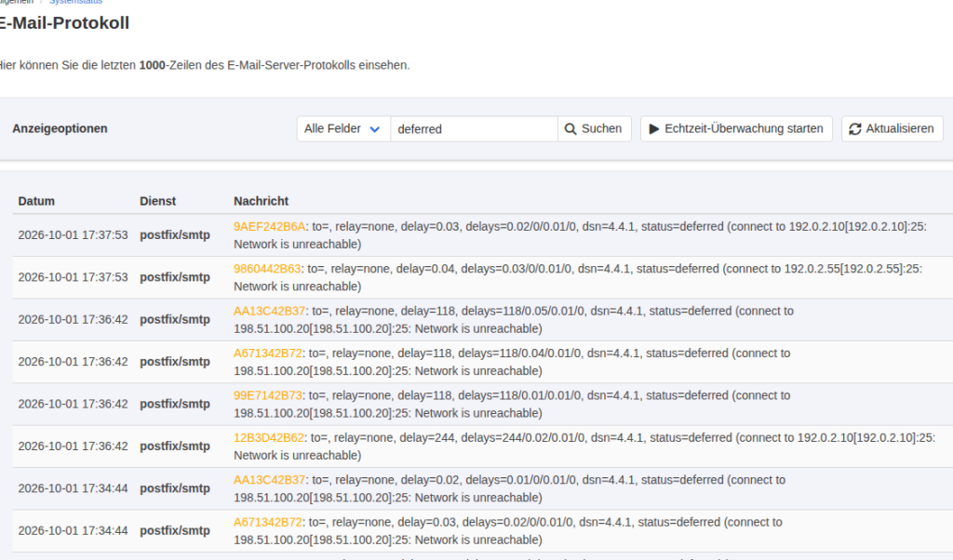Select timestamp of 9860442B63 row

tap(73, 277)
